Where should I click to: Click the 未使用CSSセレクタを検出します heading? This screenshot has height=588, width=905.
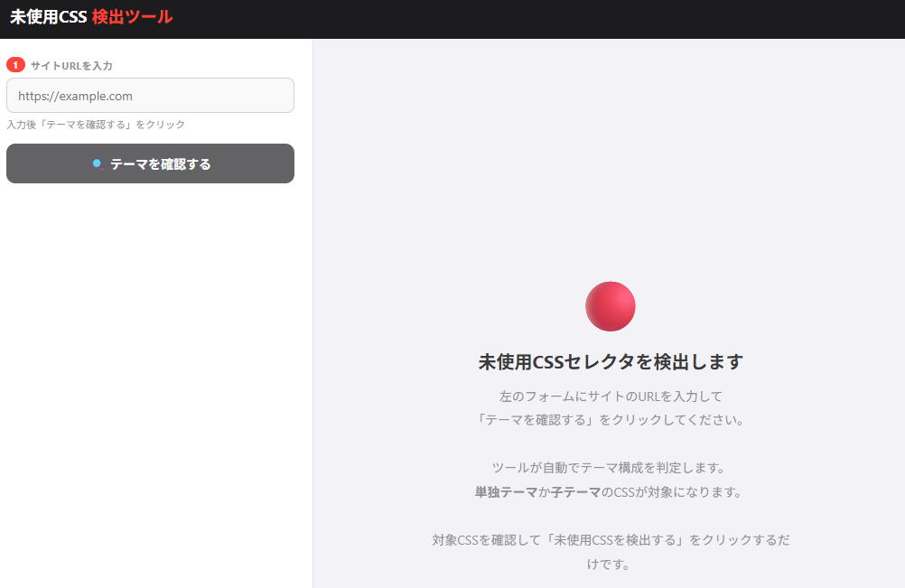pyautogui.click(x=610, y=361)
